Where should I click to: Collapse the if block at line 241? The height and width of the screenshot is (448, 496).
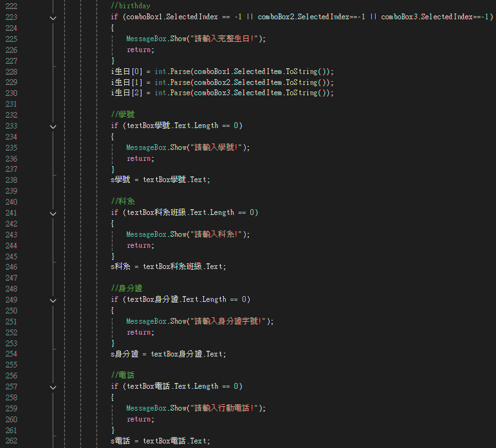[x=53, y=214]
